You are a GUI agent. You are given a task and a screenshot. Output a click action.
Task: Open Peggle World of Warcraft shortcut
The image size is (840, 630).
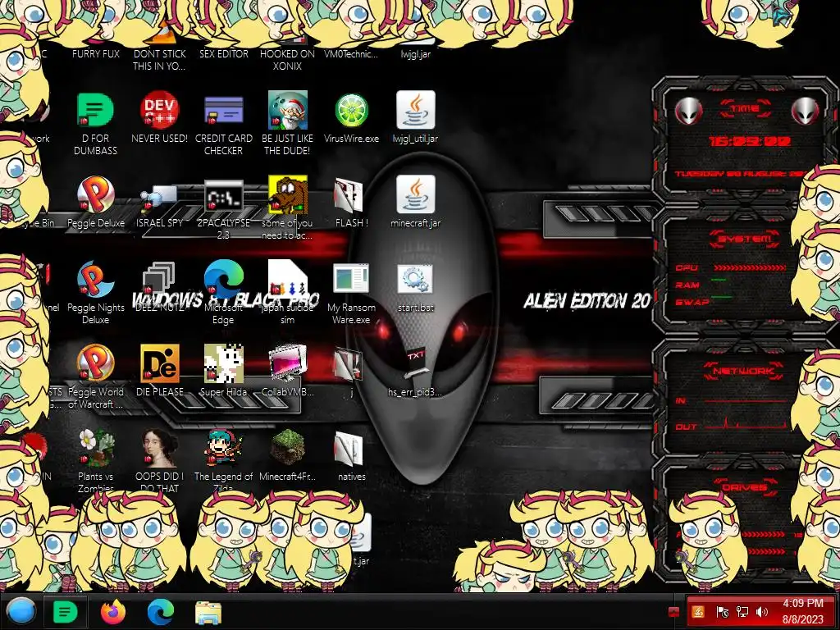click(95, 363)
